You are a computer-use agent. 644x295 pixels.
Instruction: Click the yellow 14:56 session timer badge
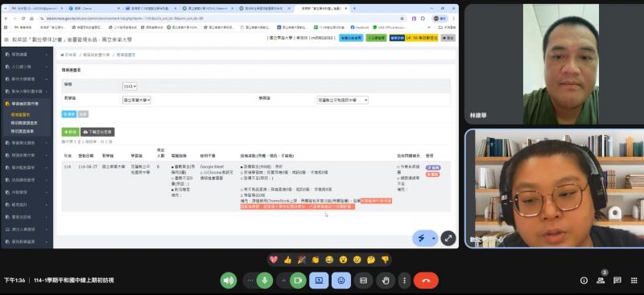tap(421, 38)
